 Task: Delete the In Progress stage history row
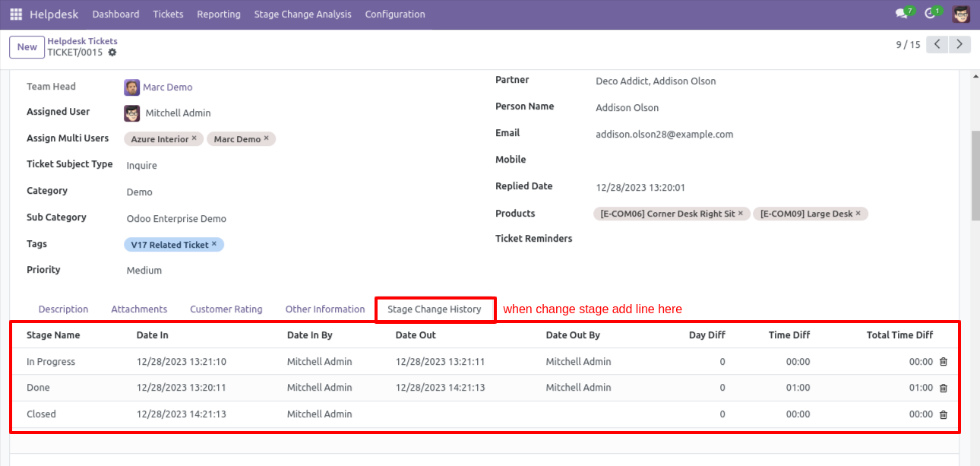(x=944, y=362)
